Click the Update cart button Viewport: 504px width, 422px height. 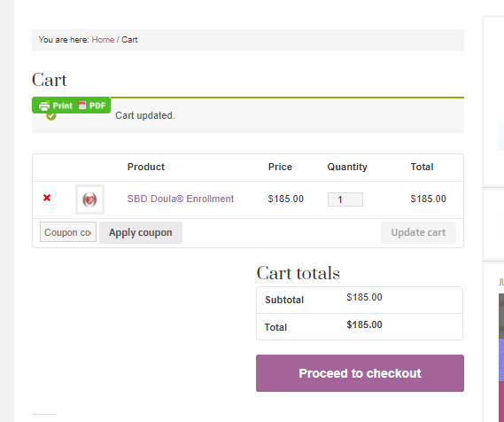pyautogui.click(x=418, y=232)
